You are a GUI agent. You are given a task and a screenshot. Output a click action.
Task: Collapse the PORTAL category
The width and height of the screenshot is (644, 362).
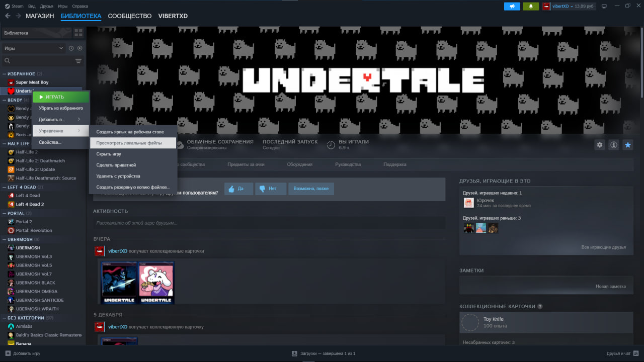(x=4, y=213)
